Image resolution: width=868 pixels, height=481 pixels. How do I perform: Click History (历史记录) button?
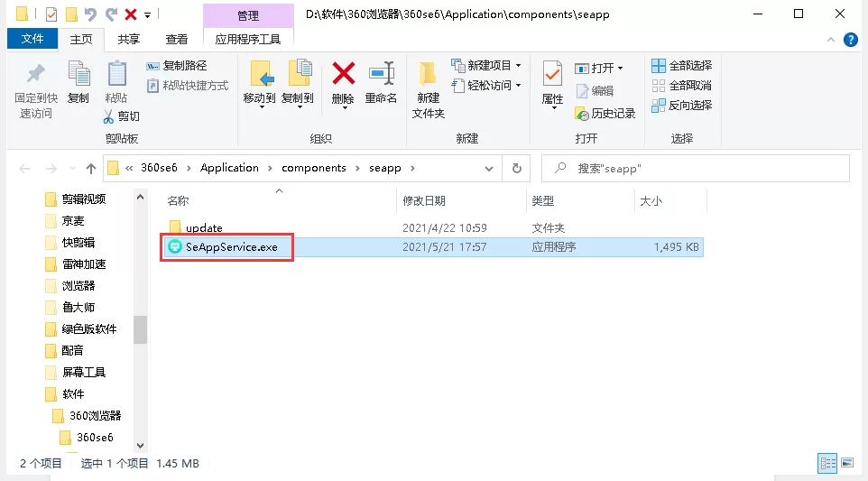(605, 114)
